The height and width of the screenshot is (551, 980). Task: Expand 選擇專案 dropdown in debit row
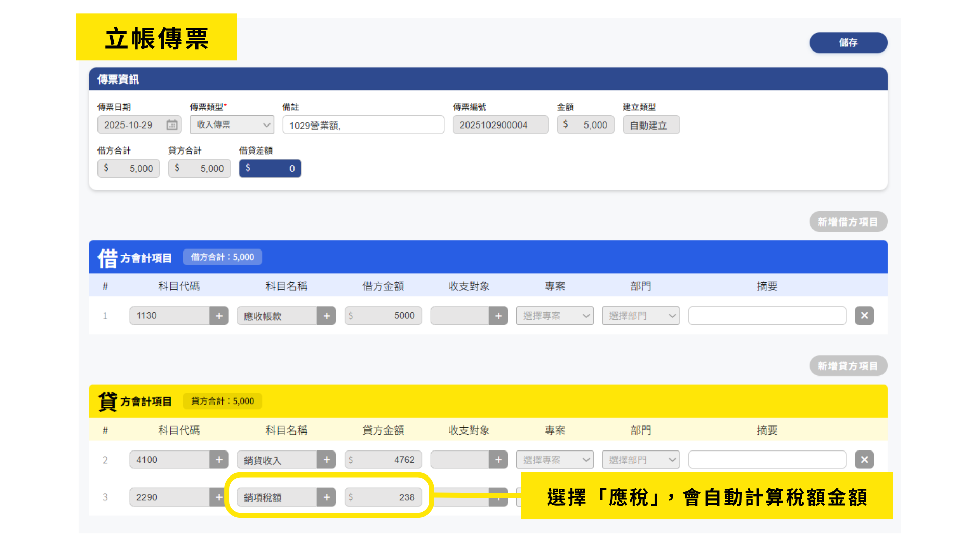(x=554, y=316)
